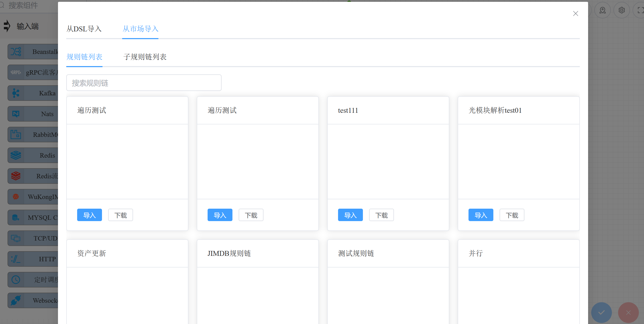
Task: Switch to 从DSL导入 tab
Action: 84,29
